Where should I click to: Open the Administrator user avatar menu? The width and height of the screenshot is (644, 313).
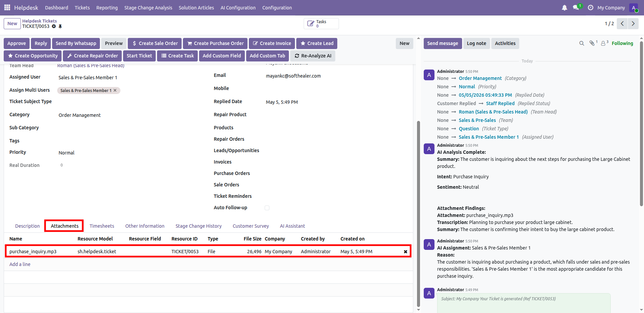(634, 8)
